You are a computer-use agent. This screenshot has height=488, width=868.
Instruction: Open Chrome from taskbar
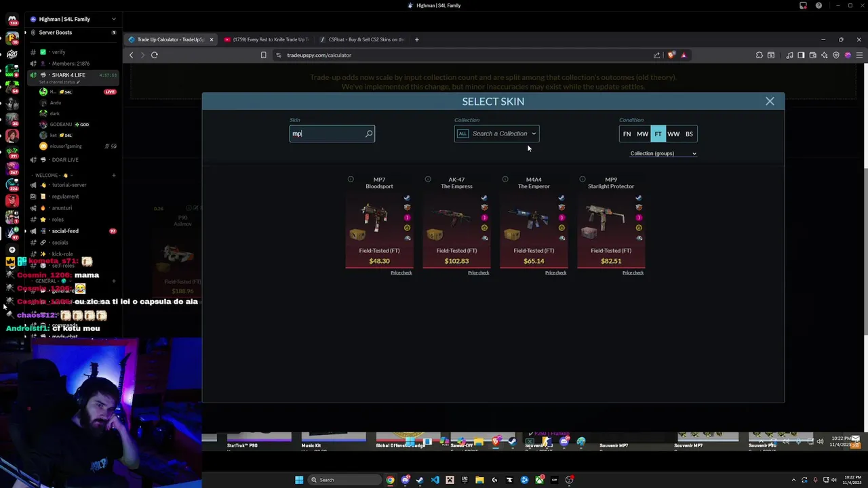390,480
